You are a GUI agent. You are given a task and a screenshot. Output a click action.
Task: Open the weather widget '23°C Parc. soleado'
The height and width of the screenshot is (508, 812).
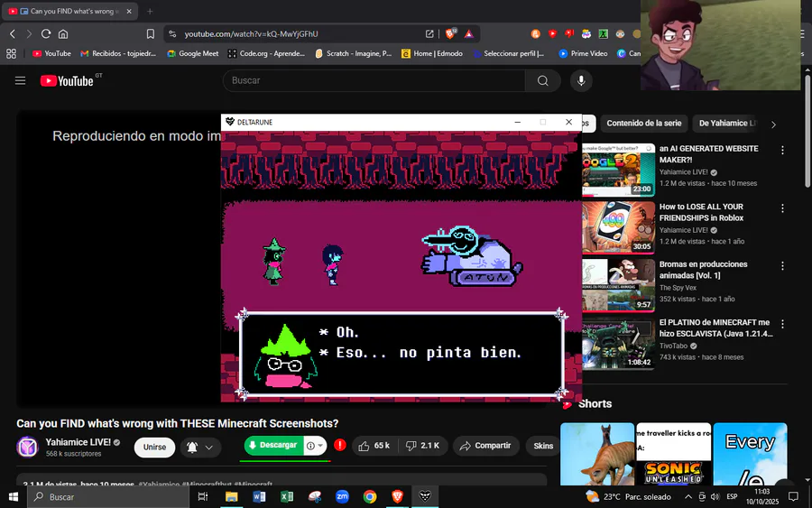pos(628,497)
